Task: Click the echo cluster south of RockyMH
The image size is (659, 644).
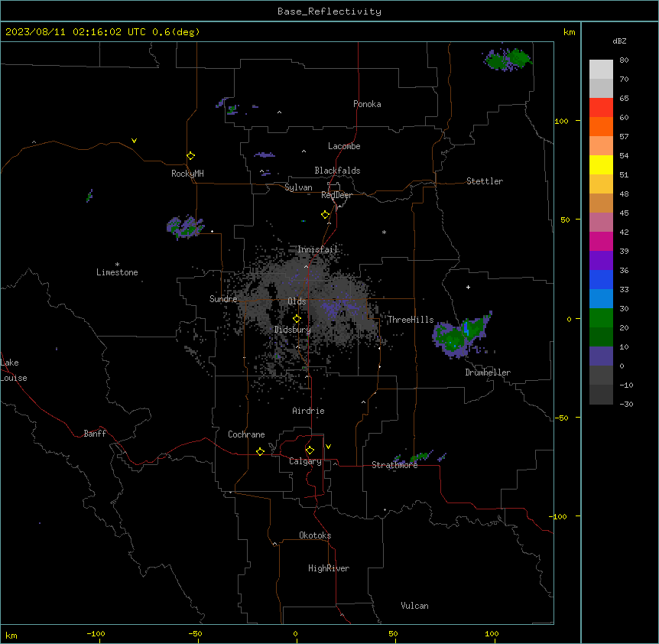Action: [x=185, y=227]
